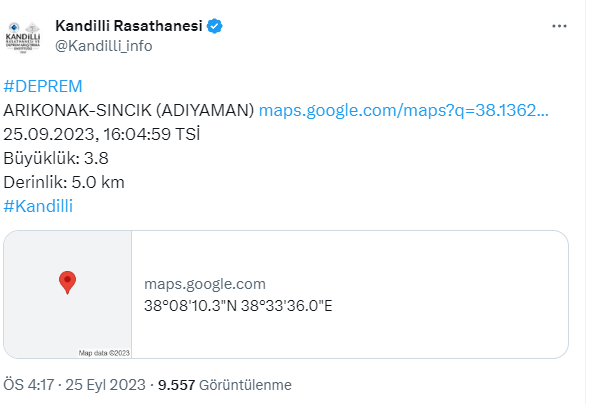Click the ARIKONAK-SINCIK (ADIYAMAN) location text
Viewport: 600px width, 404px height.
click(129, 111)
